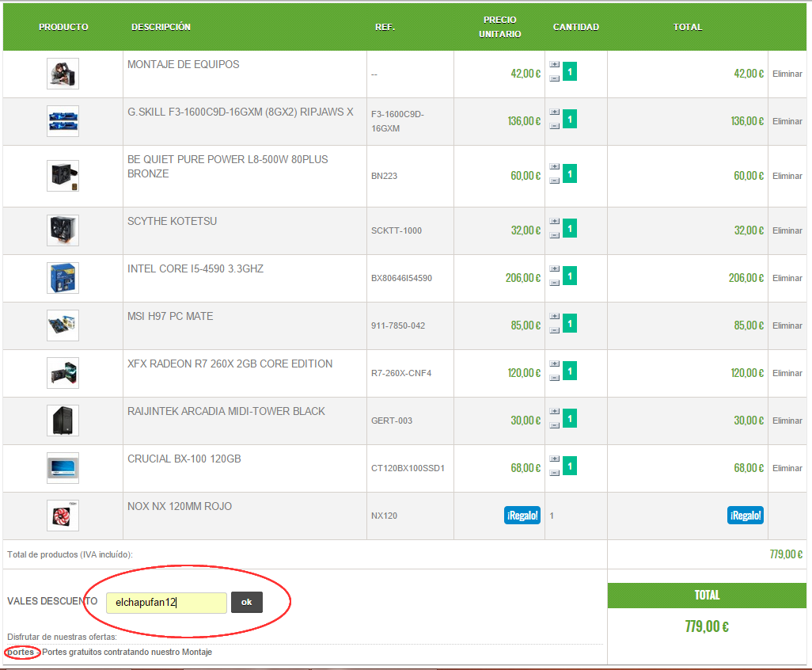Decrease quantity of INTEL CORE I5-4590
The image size is (812, 670).
pos(555,283)
